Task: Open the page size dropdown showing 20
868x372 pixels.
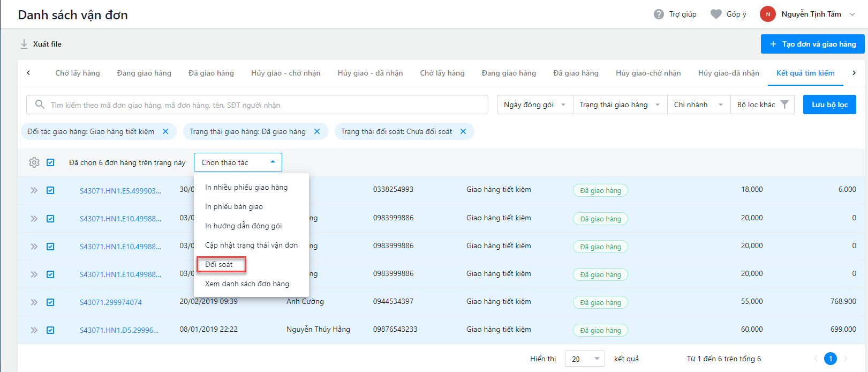Action: pyautogui.click(x=585, y=359)
